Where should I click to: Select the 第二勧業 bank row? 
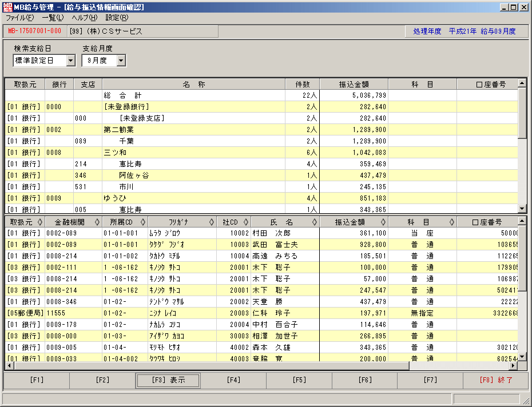261,130
